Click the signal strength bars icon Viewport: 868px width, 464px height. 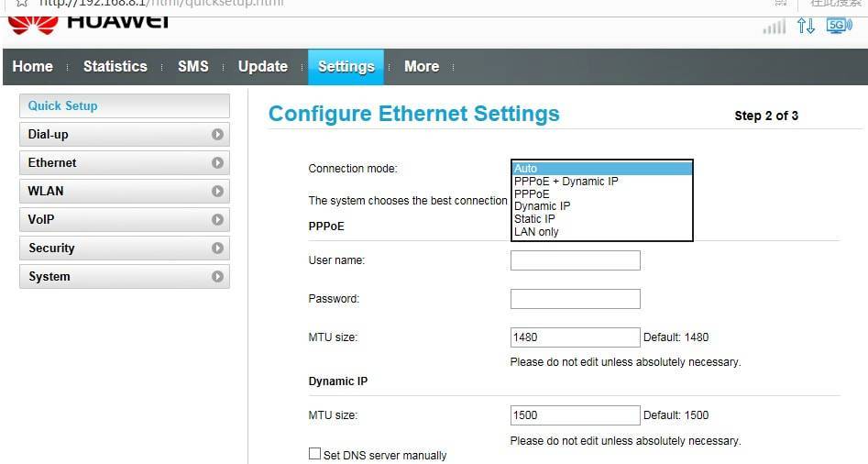[x=775, y=27]
